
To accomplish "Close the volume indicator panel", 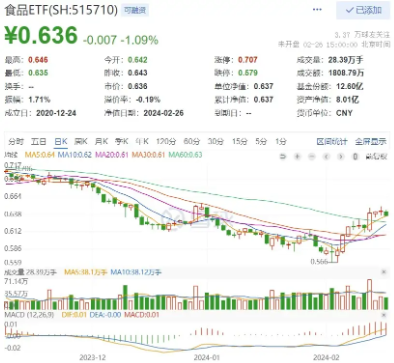I will click(384, 272).
